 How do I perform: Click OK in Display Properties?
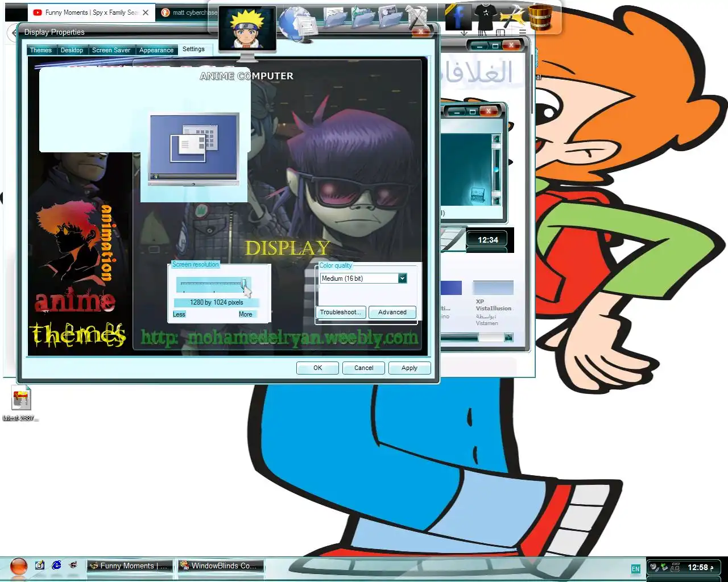coord(318,368)
